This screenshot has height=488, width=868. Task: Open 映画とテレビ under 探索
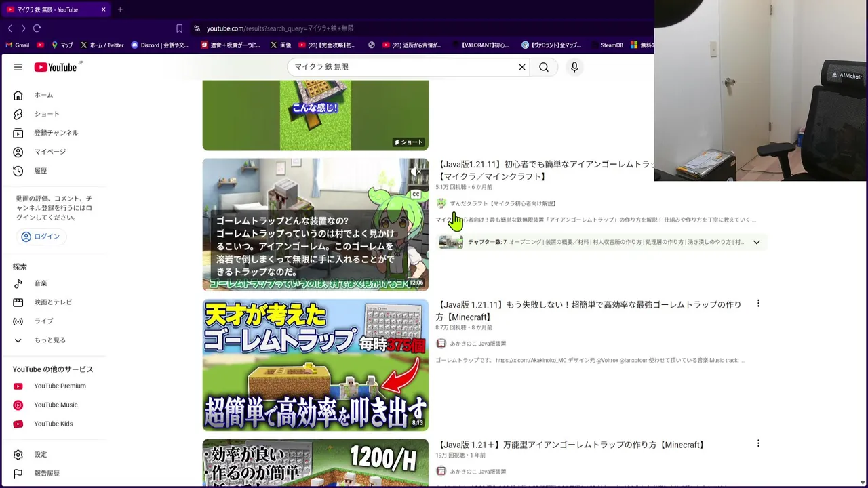[x=53, y=302]
